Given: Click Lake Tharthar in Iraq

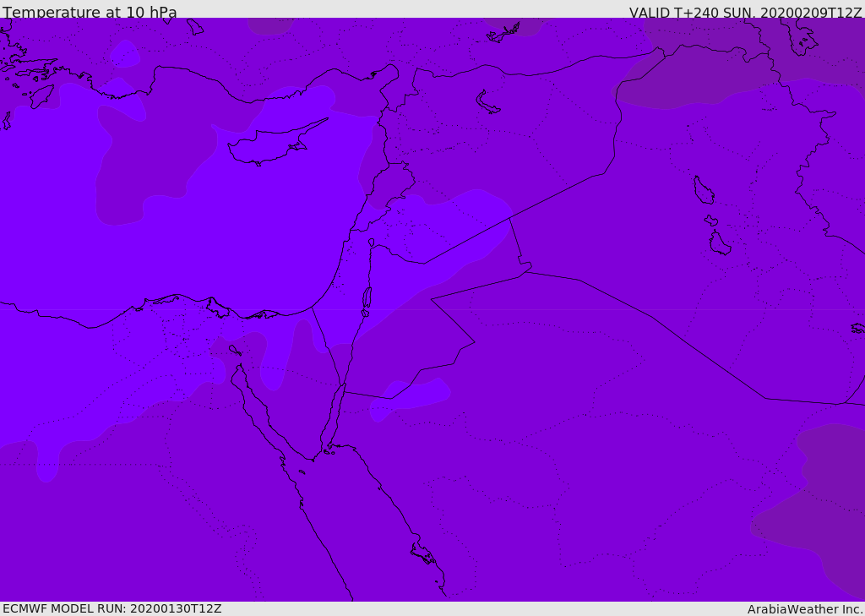Looking at the screenshot, I should click(x=703, y=190).
